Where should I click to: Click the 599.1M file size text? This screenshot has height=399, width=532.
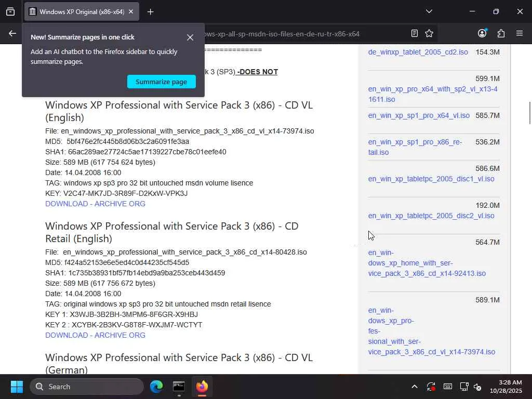[487, 78]
